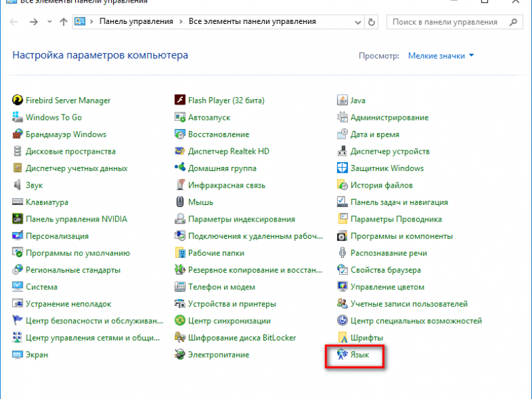Image resolution: width=532 pixels, height=399 pixels.
Task: Open the Диспетчер Realtek HD icon
Action: [180, 151]
